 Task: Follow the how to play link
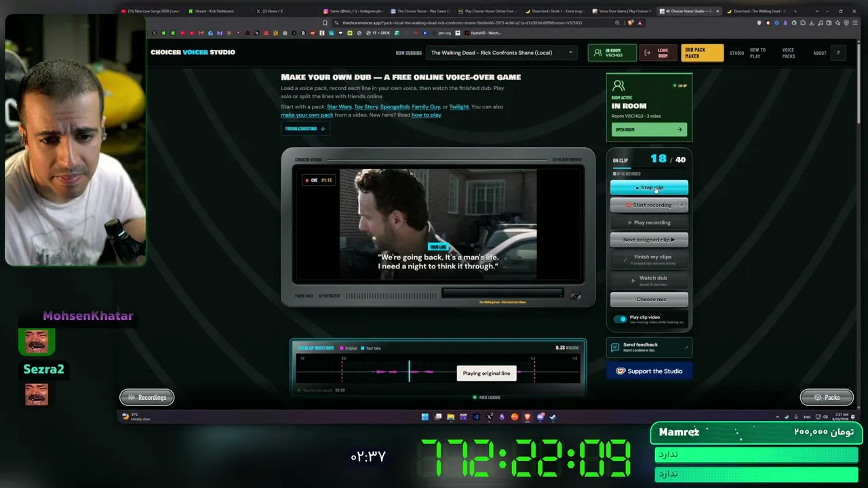click(x=426, y=115)
